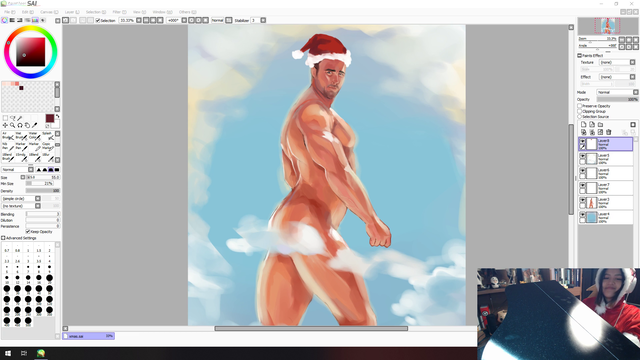Enable Preserve Opacity option

(580, 106)
